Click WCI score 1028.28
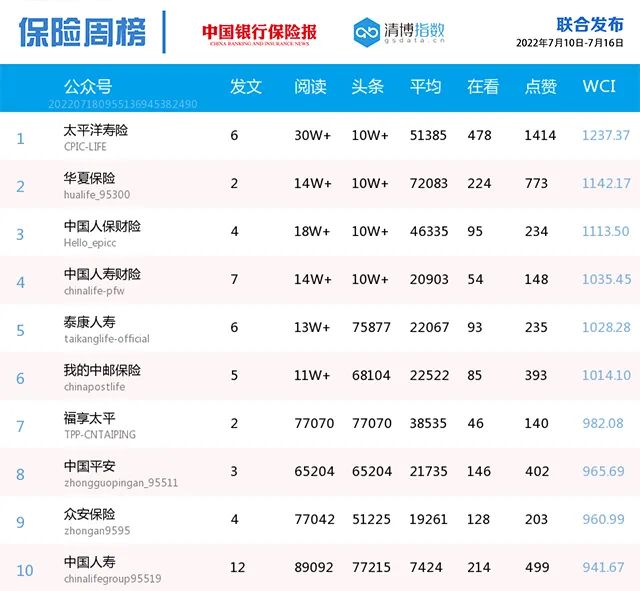Image resolution: width=640 pixels, height=591 pixels. pos(606,327)
